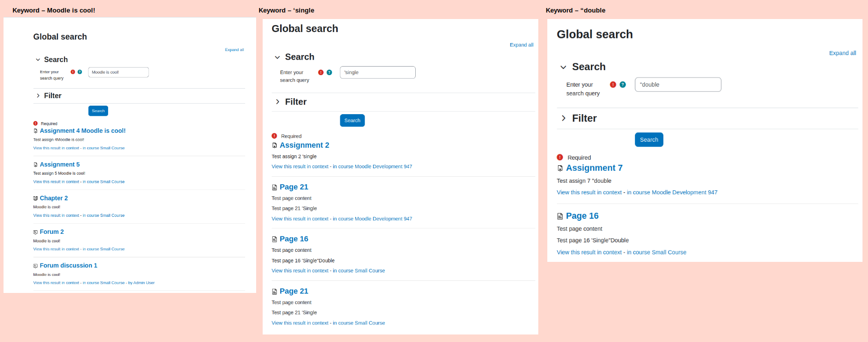This screenshot has height=342, width=868.
Task: Open the first Page 21 result title
Action: (294, 187)
